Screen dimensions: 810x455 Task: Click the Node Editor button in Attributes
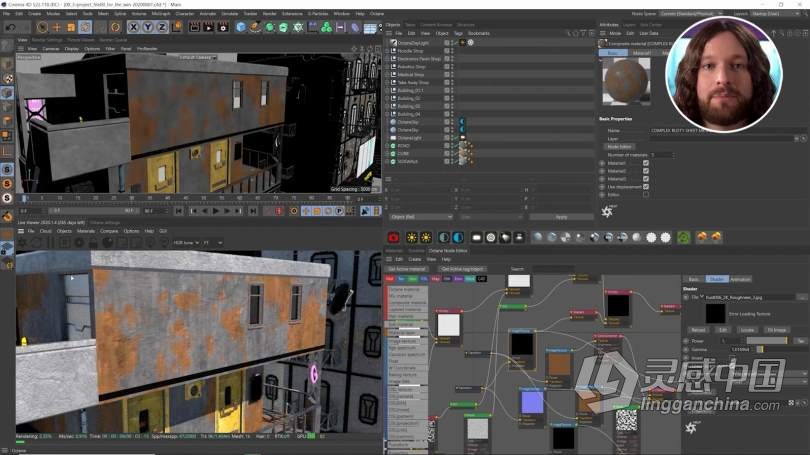619,147
